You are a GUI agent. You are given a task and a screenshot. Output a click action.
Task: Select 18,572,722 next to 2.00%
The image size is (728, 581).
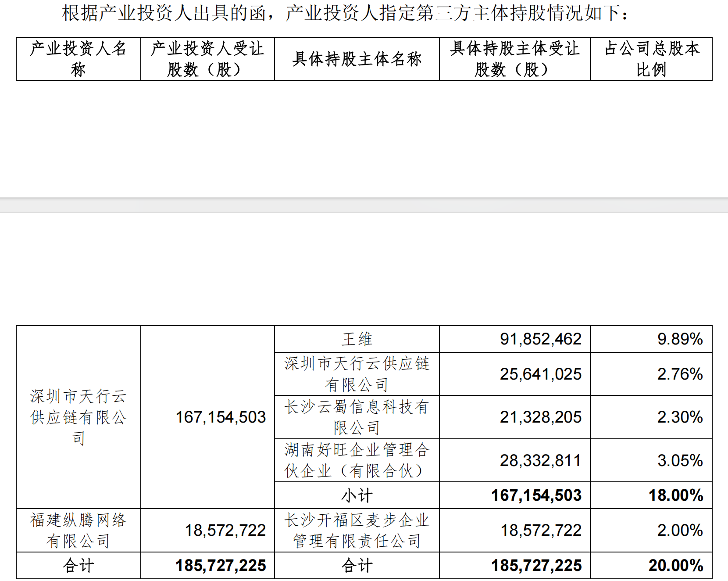pyautogui.click(x=541, y=530)
